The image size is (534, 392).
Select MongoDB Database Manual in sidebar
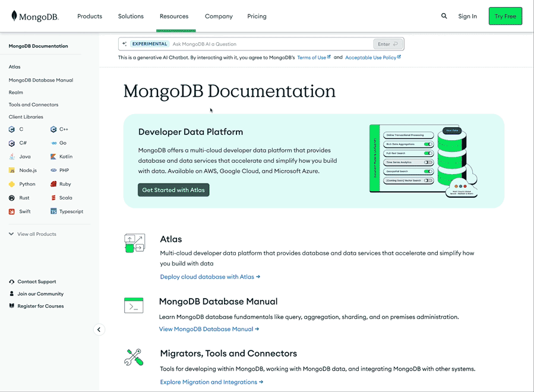pos(41,80)
